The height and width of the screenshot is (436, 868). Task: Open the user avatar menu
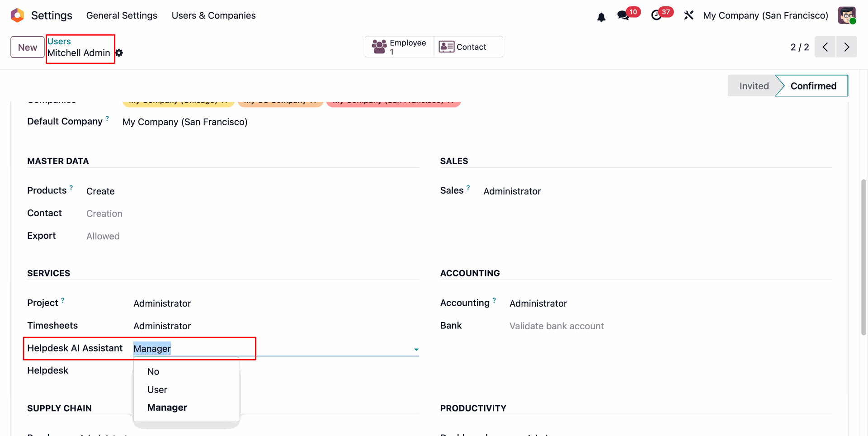(x=847, y=15)
